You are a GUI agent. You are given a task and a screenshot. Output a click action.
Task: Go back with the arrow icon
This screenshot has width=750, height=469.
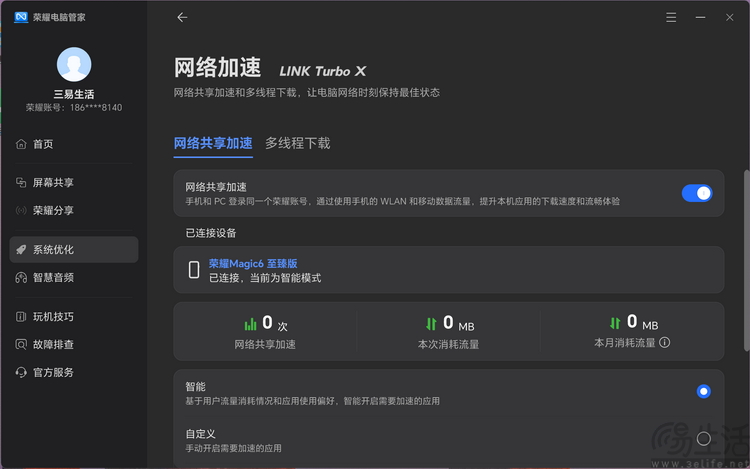pyautogui.click(x=182, y=18)
